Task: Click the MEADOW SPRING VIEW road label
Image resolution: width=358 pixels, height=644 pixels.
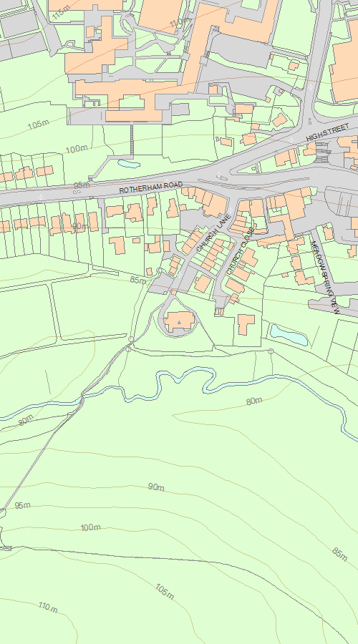Action: point(325,278)
